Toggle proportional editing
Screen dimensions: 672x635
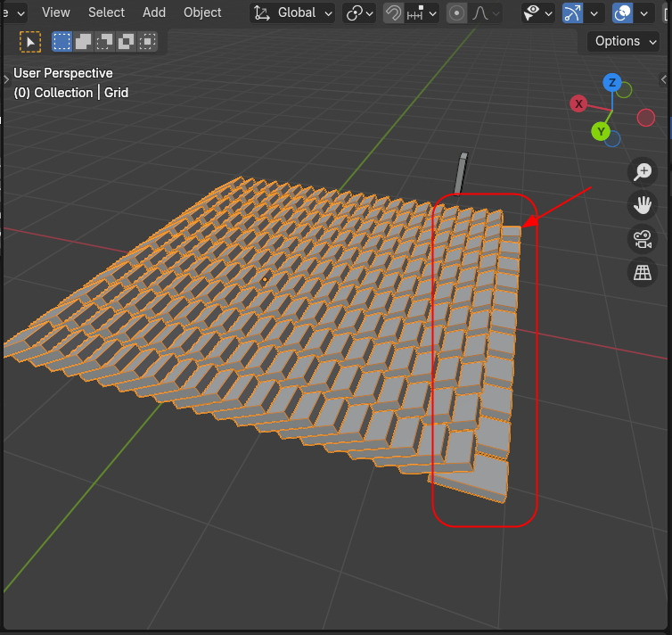[x=456, y=12]
